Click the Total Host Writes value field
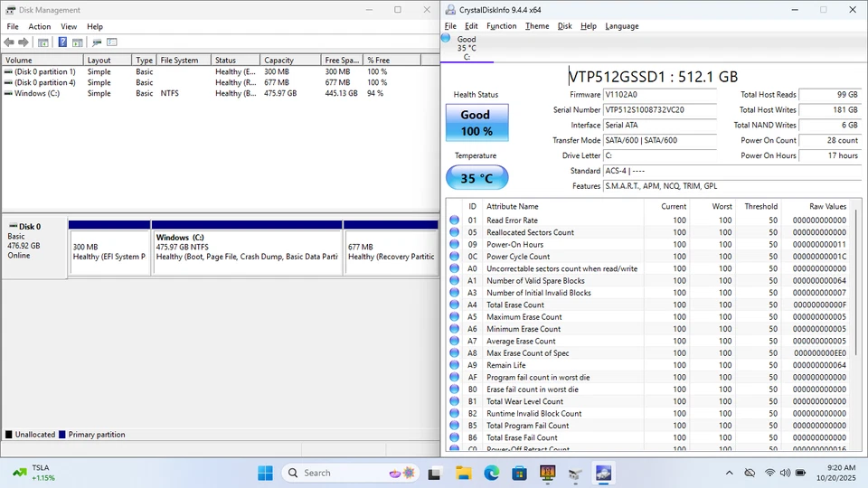The image size is (868, 488). [830, 110]
